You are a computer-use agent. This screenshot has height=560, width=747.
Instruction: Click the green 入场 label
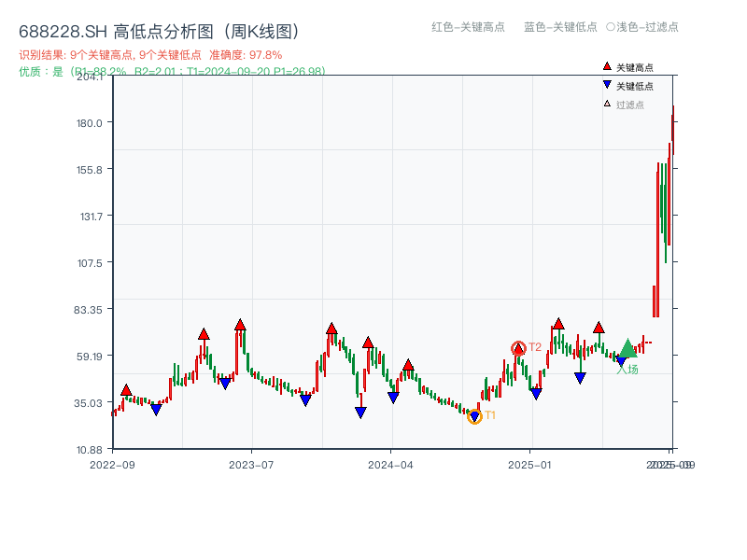point(627,369)
